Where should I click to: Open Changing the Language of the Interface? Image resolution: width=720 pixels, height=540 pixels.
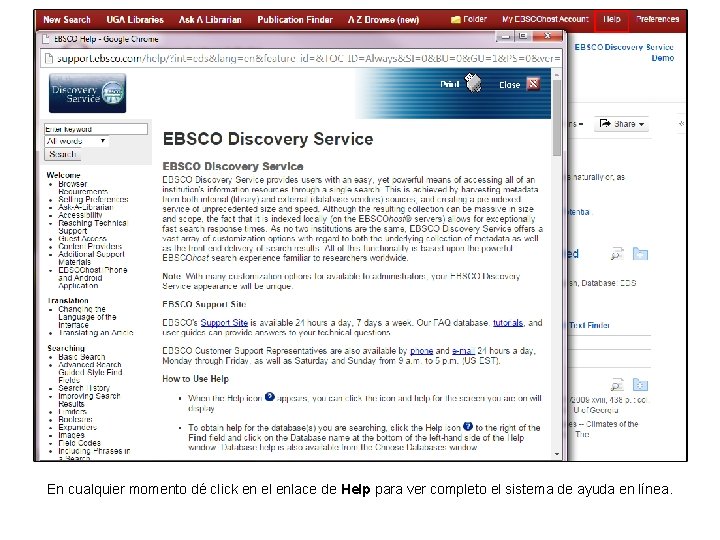pos(87,317)
